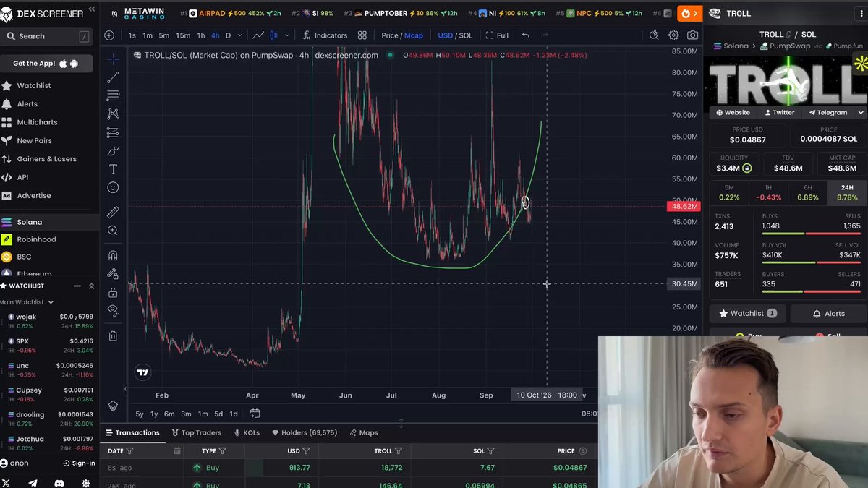Switch chart to Price mode

(390, 35)
